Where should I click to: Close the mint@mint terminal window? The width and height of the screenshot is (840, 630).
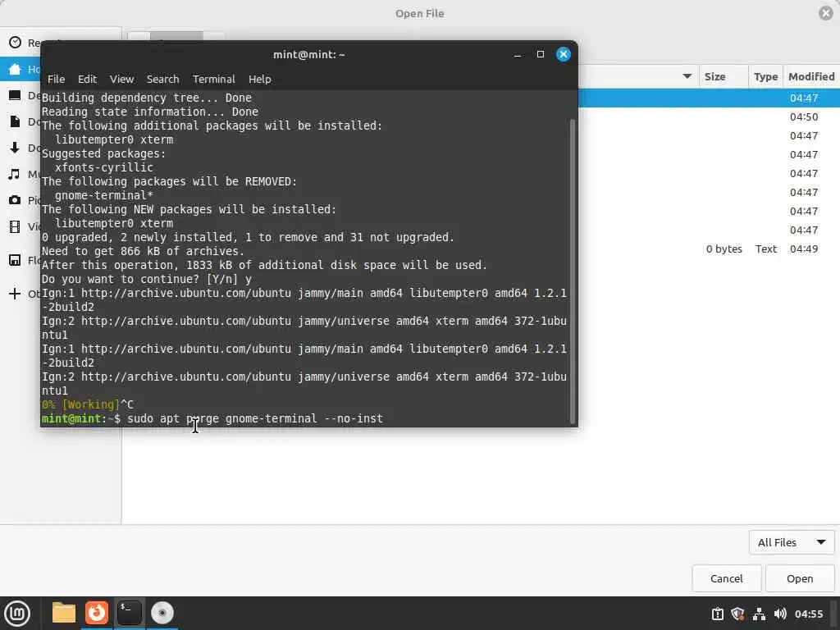[x=564, y=54]
